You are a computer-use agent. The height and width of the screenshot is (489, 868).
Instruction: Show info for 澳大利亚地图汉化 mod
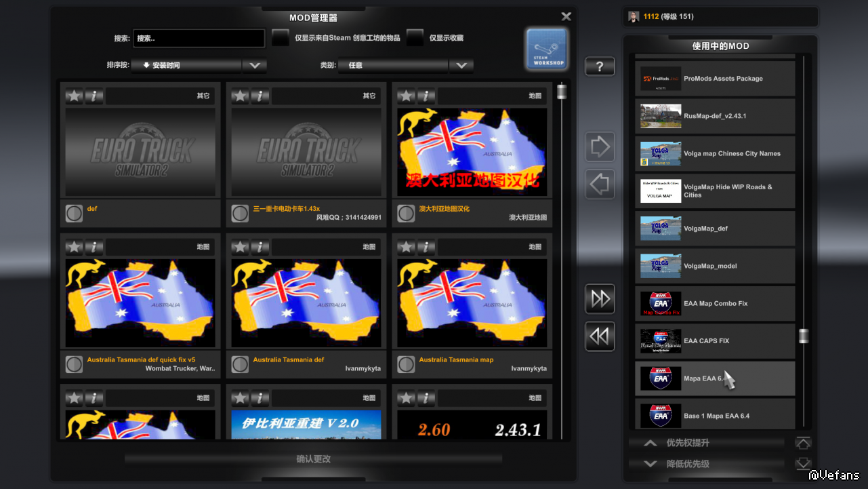(x=426, y=96)
